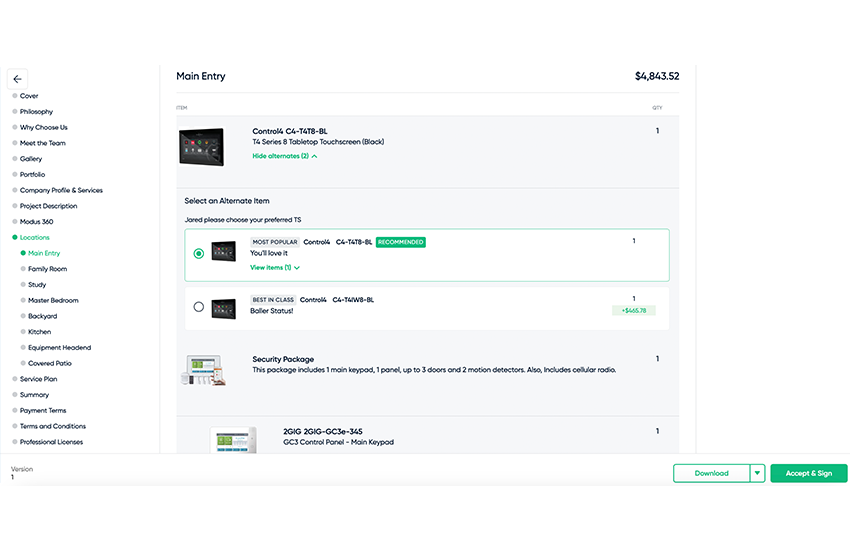Viewport: 850px width, 550px height.
Task: Open the Portfolio section
Action: coord(32,174)
